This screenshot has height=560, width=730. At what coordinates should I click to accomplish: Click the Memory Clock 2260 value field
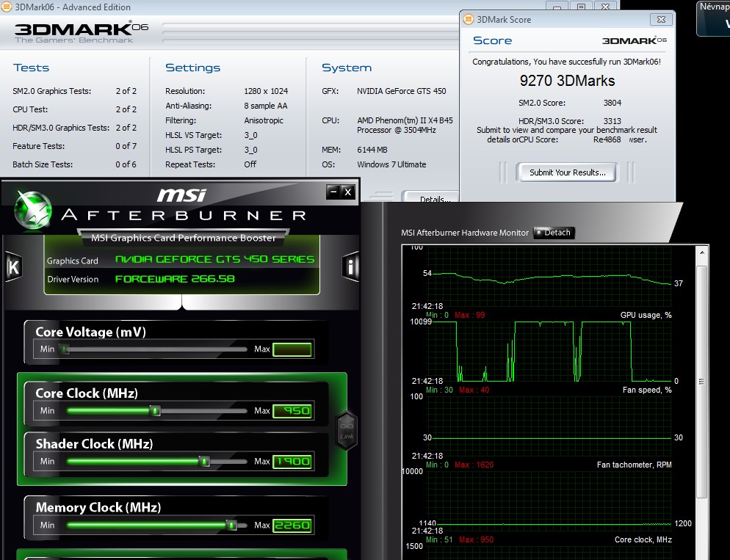pyautogui.click(x=292, y=525)
